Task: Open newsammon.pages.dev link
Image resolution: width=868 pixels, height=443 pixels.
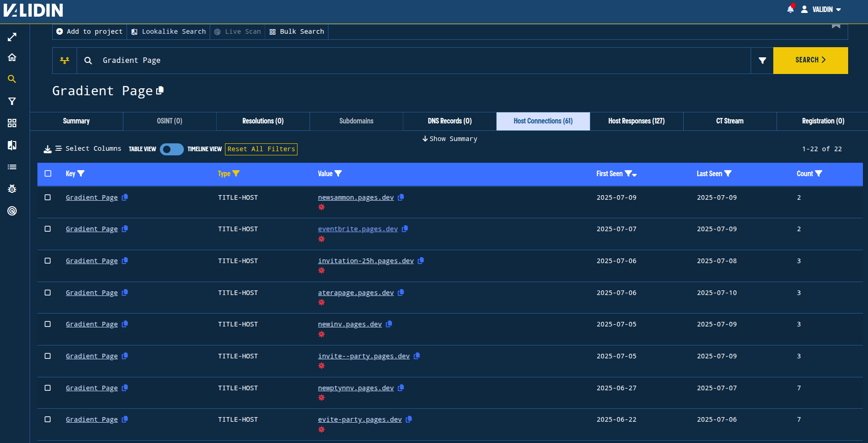Action: (x=356, y=197)
